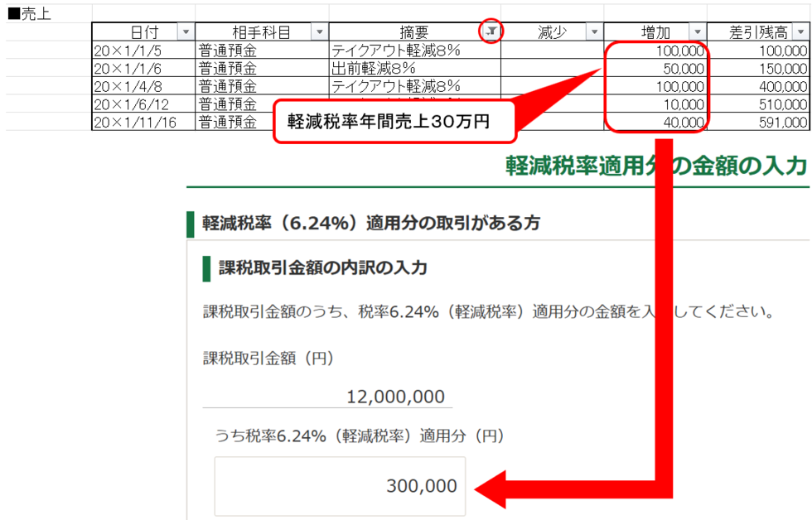The height and width of the screenshot is (520, 812).
Task: Select the 20×1/11/16 date cell
Action: pos(143,123)
